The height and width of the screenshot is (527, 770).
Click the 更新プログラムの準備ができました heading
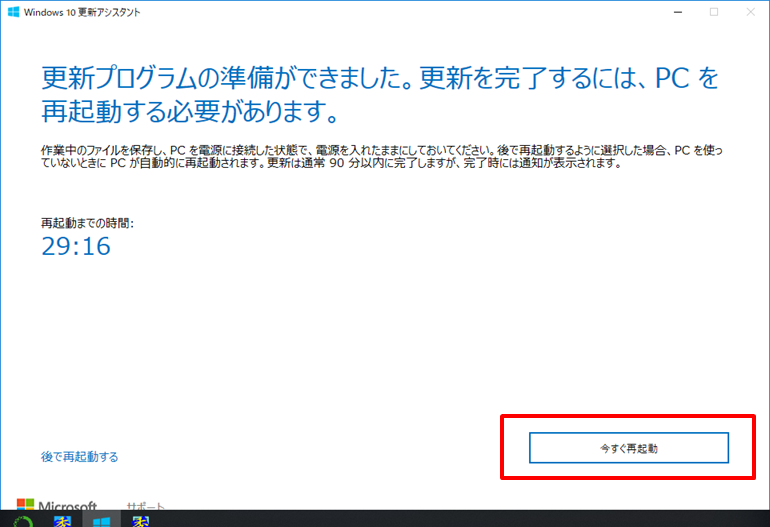[x=380, y=94]
